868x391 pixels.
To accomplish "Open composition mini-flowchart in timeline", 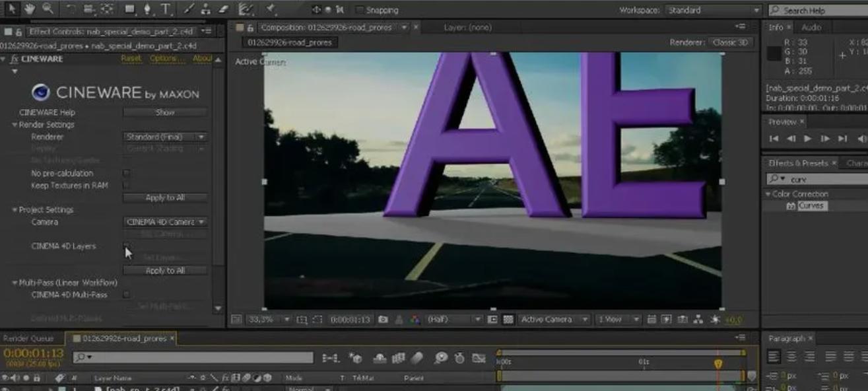I will tap(330, 358).
